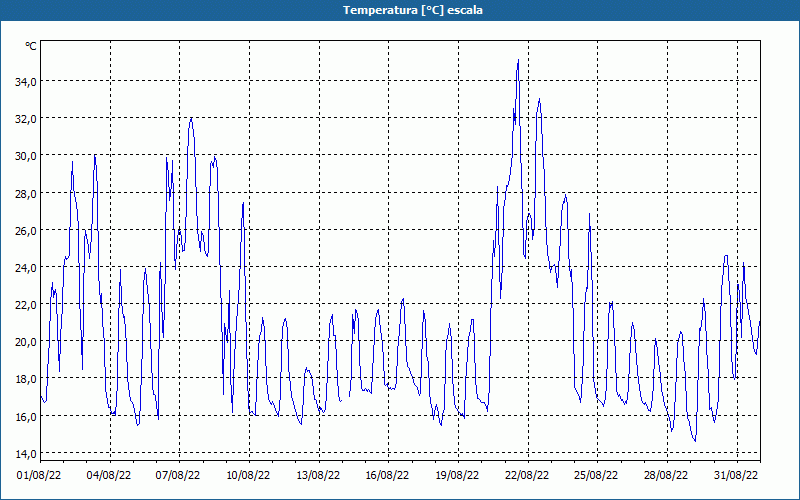Viewport: 800px width, 500px height.
Task: Select the 16,0 label on the vertical axis
Action: 25,416
